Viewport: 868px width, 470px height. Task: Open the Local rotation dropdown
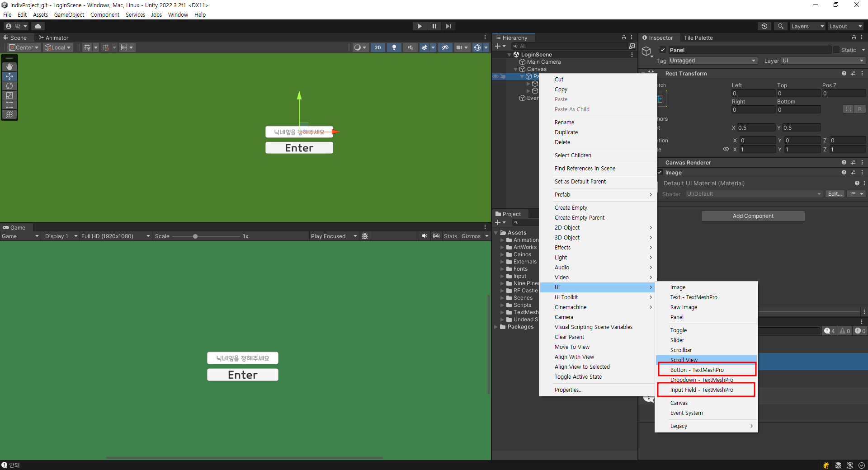click(x=58, y=47)
